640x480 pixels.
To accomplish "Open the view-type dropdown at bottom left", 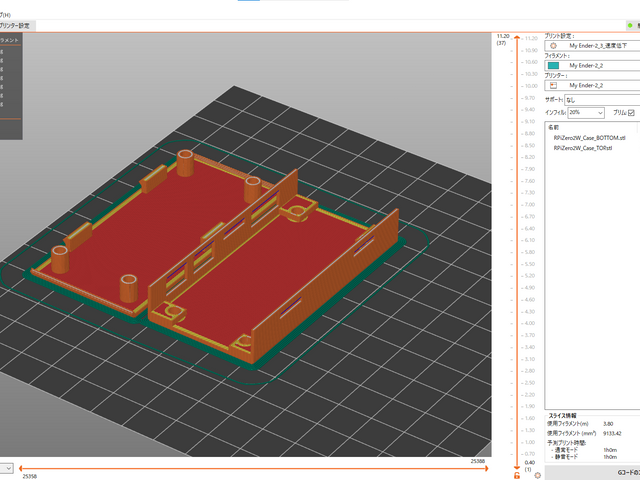I will 7,467.
